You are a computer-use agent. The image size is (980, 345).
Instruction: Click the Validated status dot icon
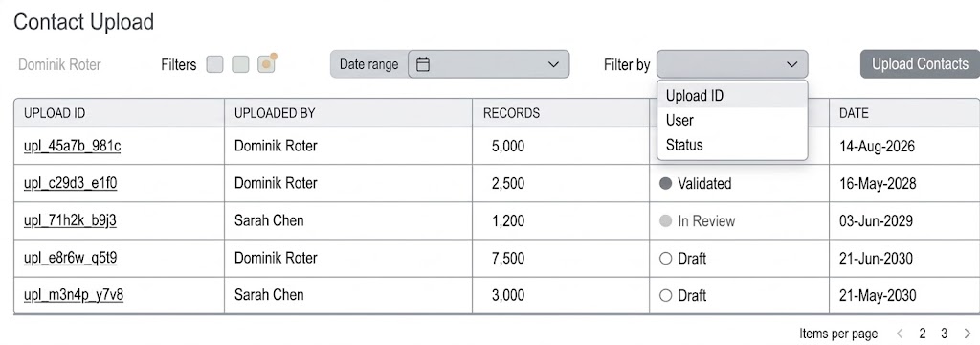pos(666,183)
